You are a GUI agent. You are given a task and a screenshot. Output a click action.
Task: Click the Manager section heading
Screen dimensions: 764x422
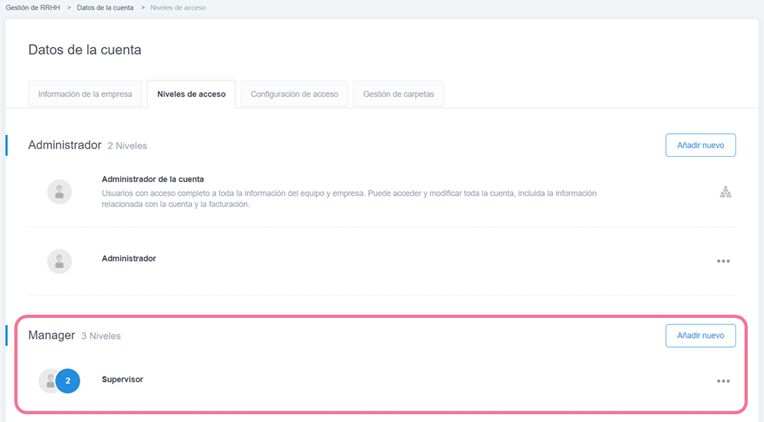tap(52, 335)
